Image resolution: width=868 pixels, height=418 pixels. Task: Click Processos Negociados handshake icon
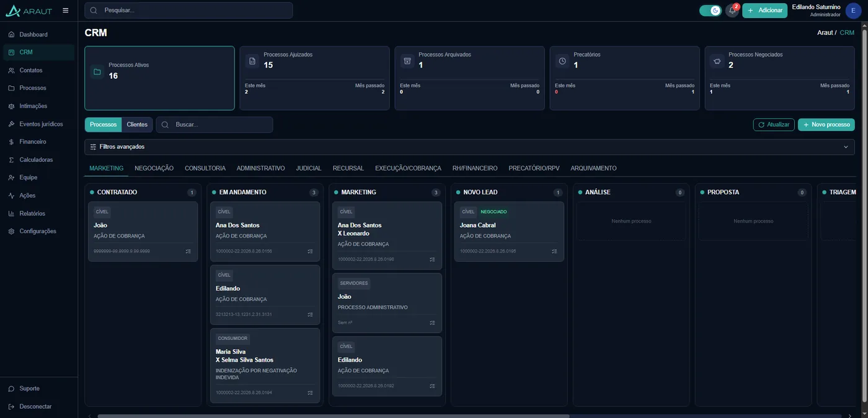pos(717,61)
